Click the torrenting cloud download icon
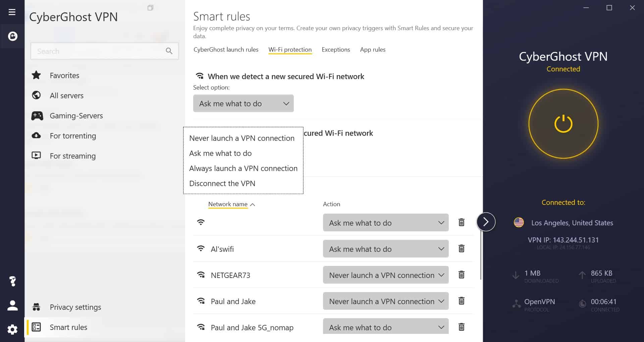Viewport: 644px width, 342px height. (36, 135)
